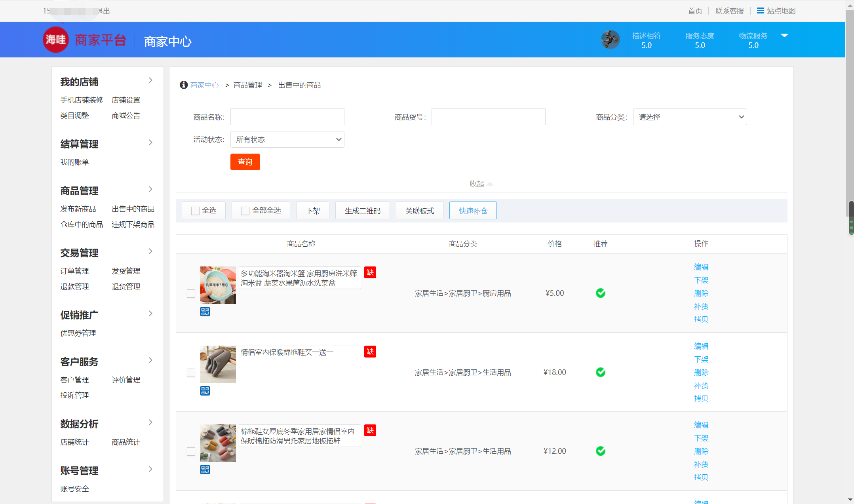The width and height of the screenshot is (854, 504).
Task: Open the 棉拖鞋女厚底 product thumbnail
Action: coord(218,443)
